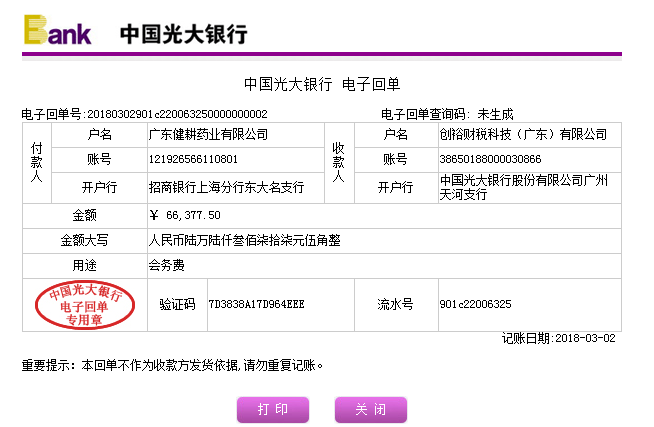
Task: Select the receipt number 20180302901c220063250000000002
Action: point(177,114)
